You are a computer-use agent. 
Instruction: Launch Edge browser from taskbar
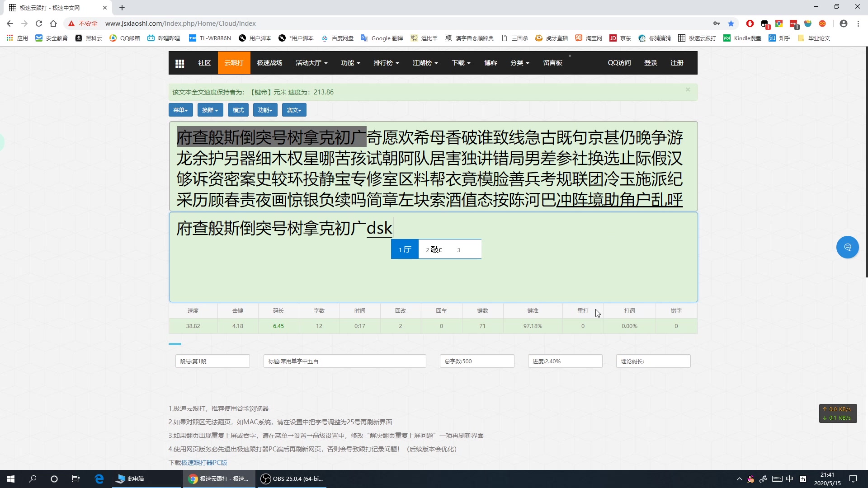(x=99, y=479)
